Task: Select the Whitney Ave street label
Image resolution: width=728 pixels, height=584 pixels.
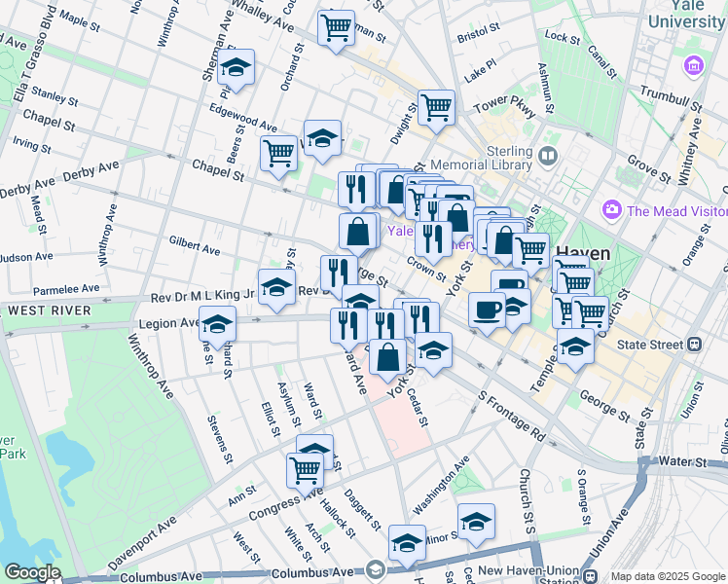Action: [x=689, y=152]
